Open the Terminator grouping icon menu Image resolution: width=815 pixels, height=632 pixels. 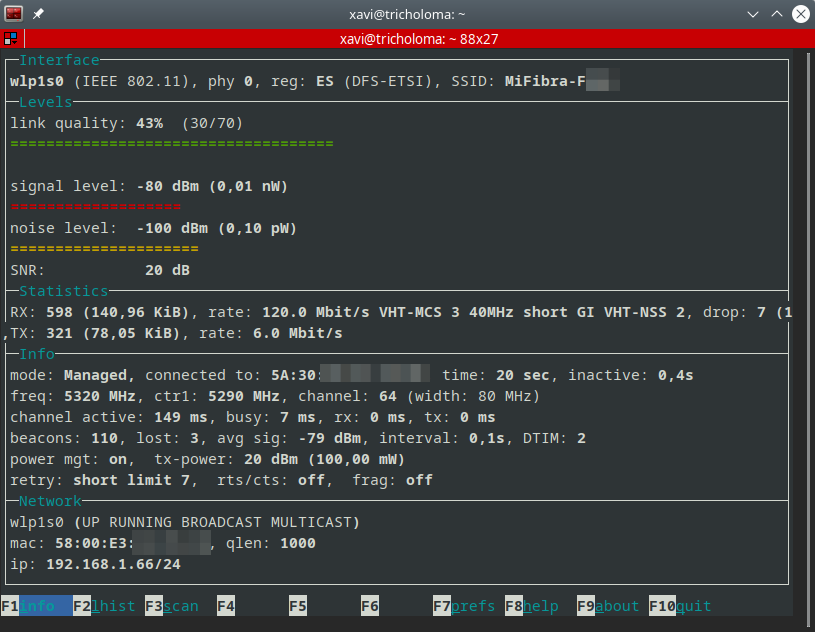tap(10, 39)
